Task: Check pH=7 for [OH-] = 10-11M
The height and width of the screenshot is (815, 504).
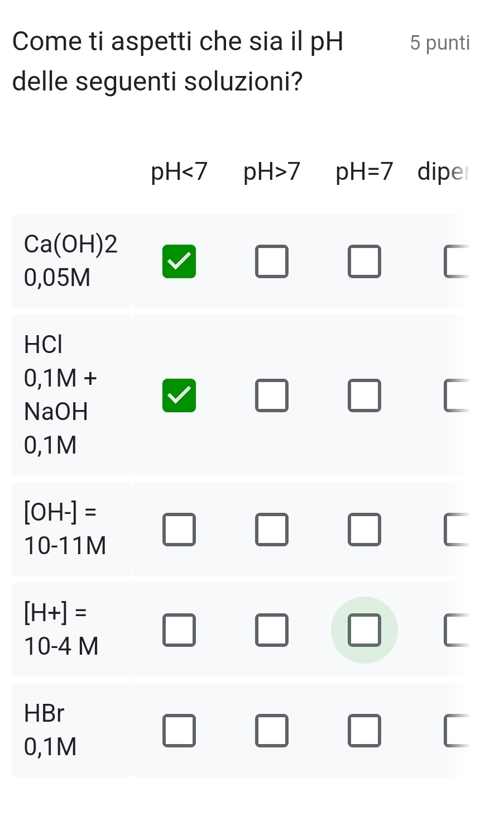Action: [364, 530]
